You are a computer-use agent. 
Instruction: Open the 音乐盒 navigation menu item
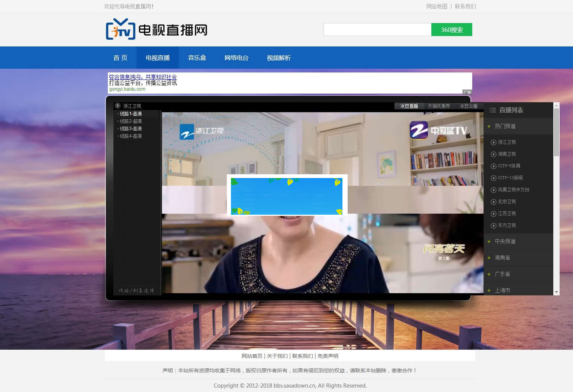[197, 58]
